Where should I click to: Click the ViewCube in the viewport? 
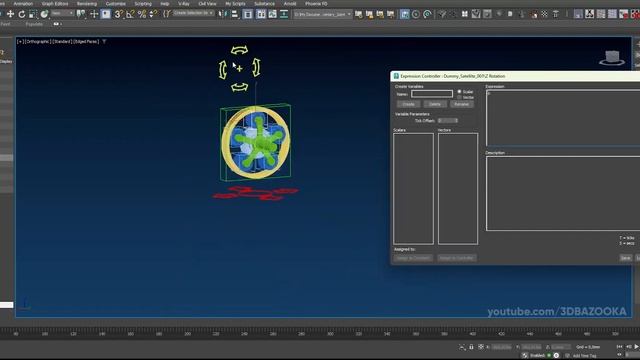[x=612, y=58]
